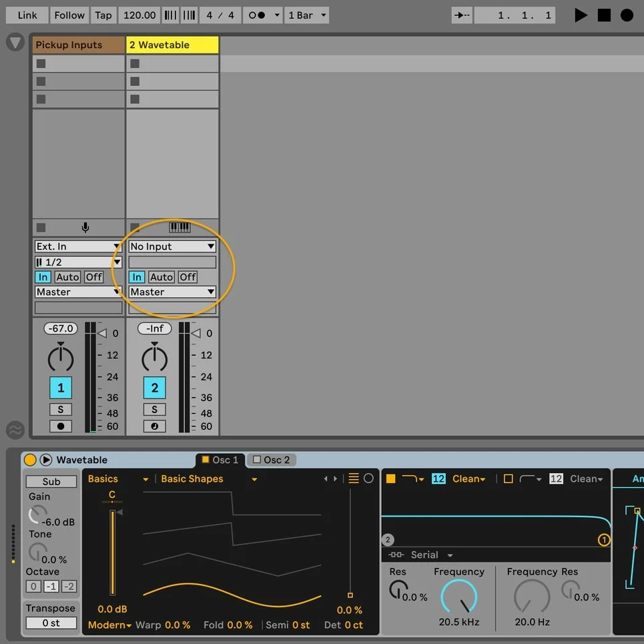Click first clip slot on Pickup Inputs
Image resolution: width=644 pixels, height=644 pixels.
(79, 63)
